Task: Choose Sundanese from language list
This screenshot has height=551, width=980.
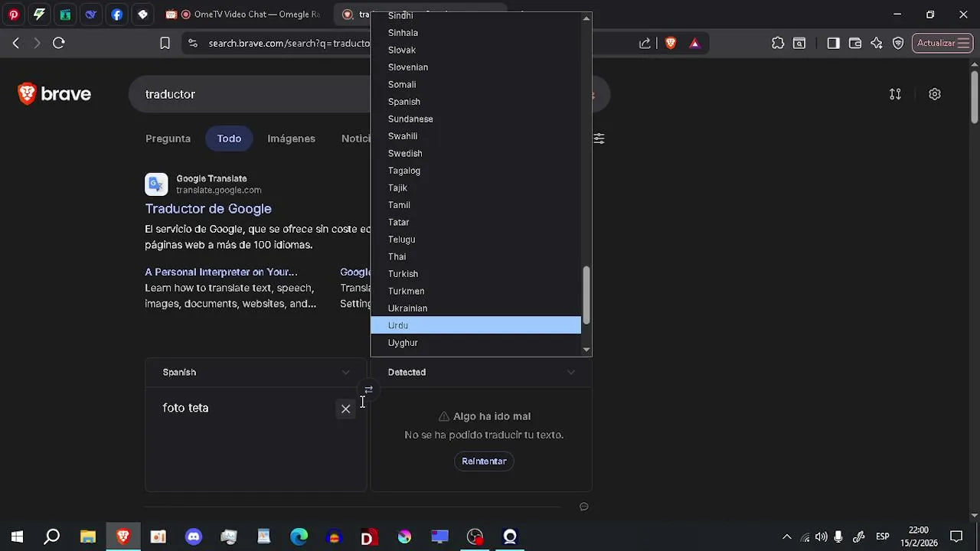Action: [x=475, y=119]
